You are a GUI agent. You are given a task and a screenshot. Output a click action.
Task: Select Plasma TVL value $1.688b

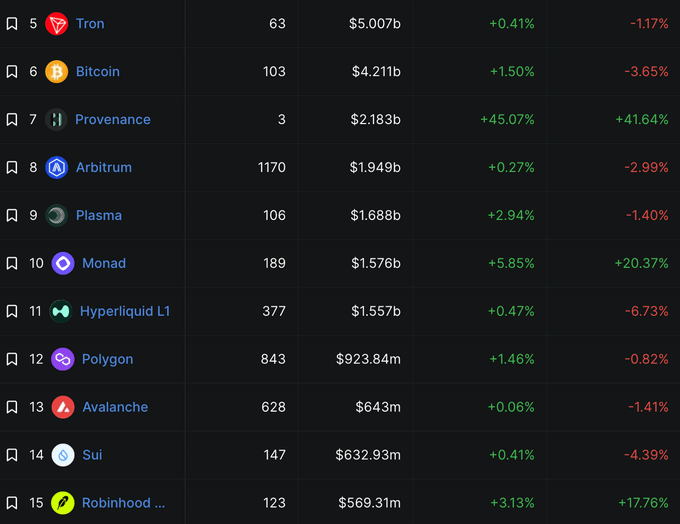tap(376, 215)
